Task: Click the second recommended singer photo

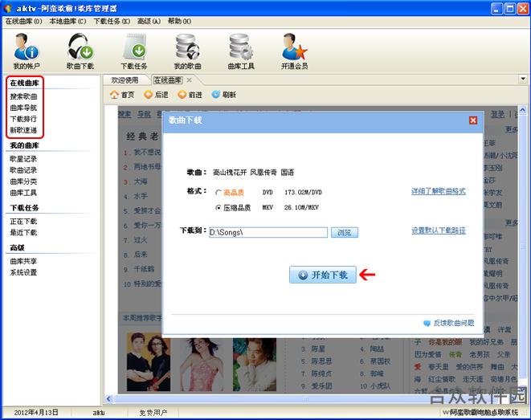Action: [x=202, y=364]
